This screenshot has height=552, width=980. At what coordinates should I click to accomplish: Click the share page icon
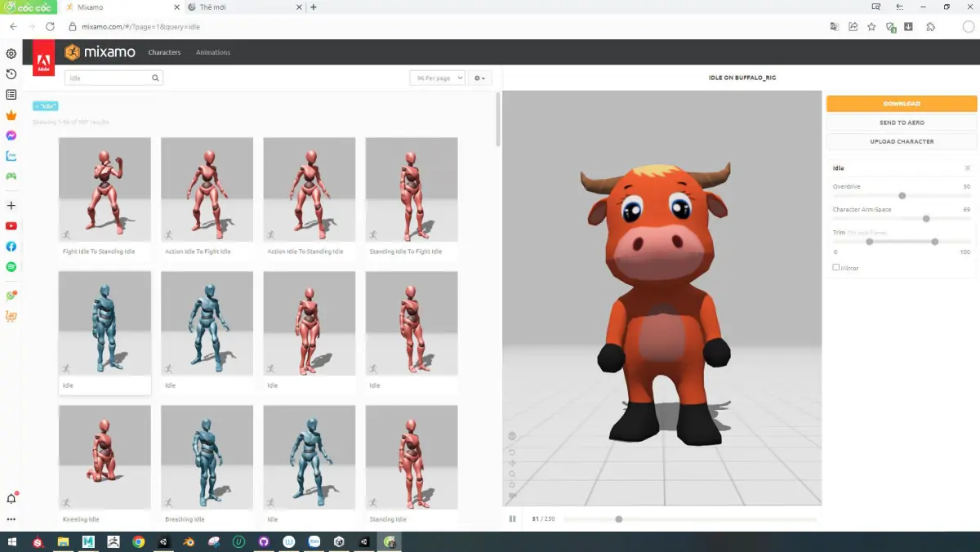[853, 27]
